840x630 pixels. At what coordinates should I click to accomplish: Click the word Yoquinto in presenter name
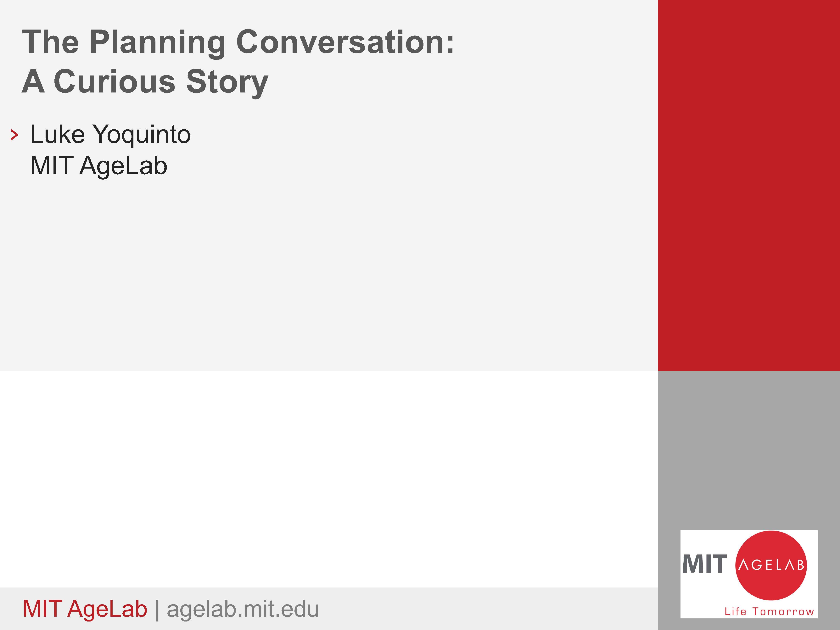(x=142, y=135)
